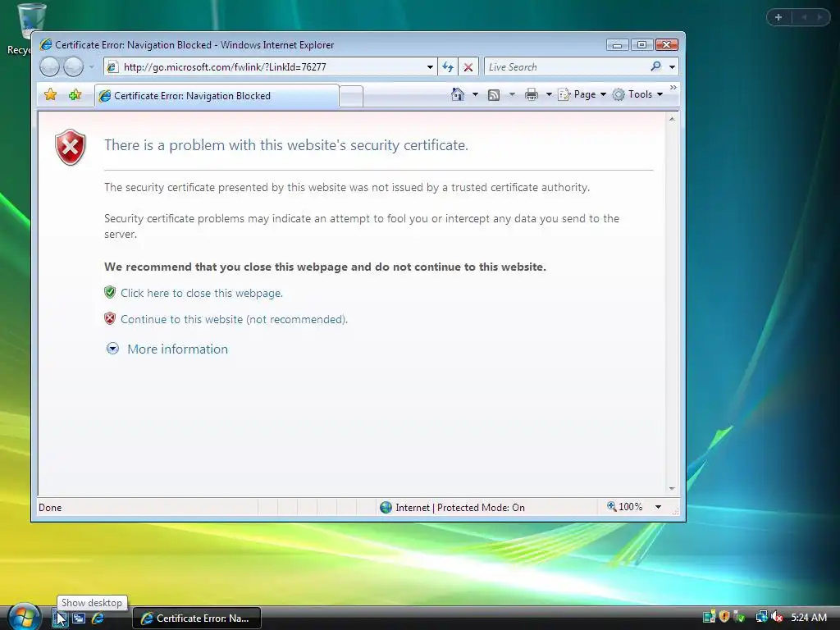Screen dimensions: 840x630
Task: Click here to close this webpage link
Action: pos(202,293)
